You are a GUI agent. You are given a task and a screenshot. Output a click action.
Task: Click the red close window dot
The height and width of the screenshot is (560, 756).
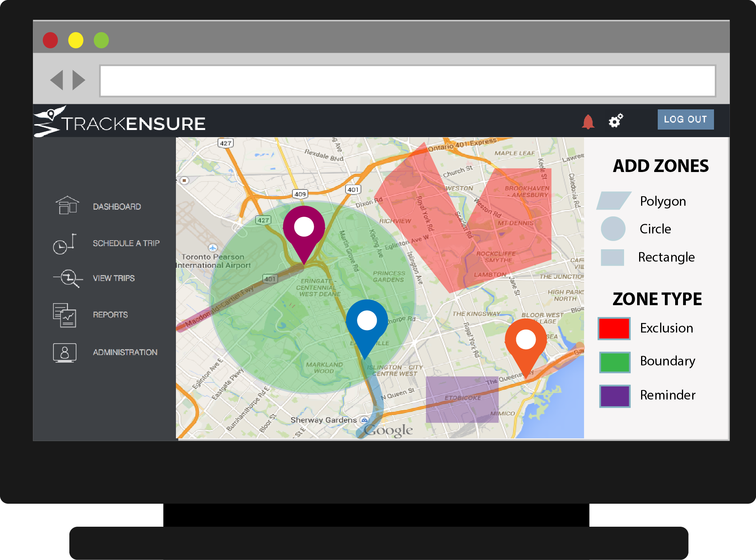pos(50,40)
